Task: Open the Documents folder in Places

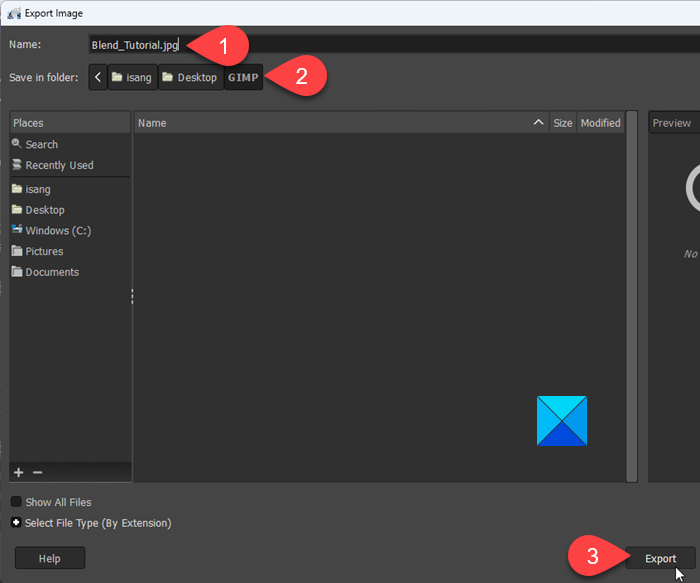Action: coord(70,272)
